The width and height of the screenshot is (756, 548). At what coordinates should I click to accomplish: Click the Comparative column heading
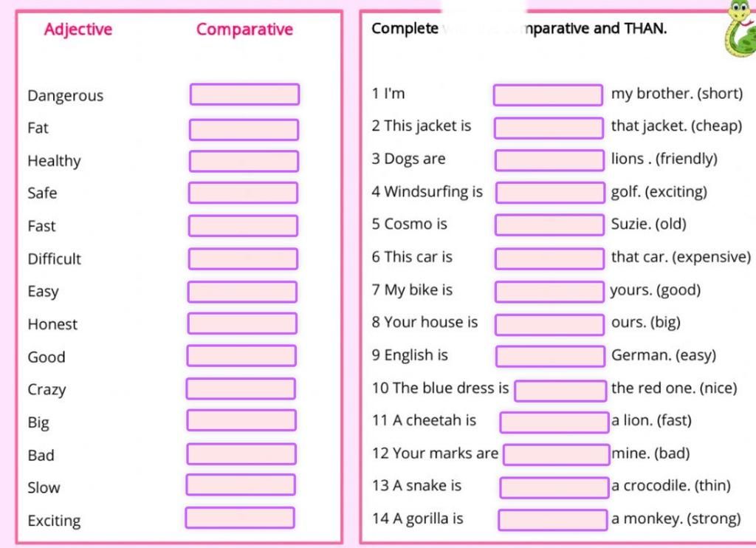tap(244, 29)
